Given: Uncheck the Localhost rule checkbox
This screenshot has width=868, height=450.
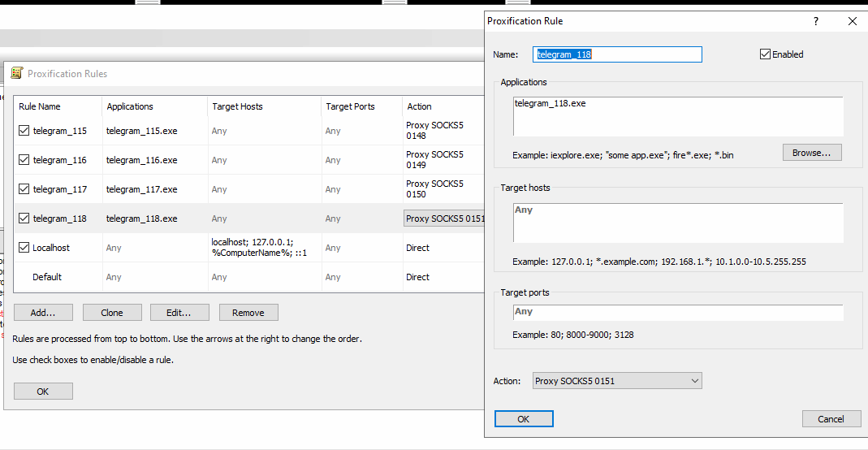Looking at the screenshot, I should (24, 248).
